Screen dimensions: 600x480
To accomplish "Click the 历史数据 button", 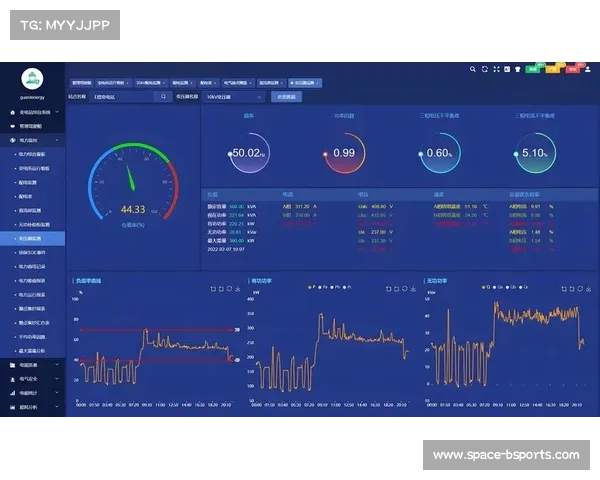I will [x=285, y=97].
